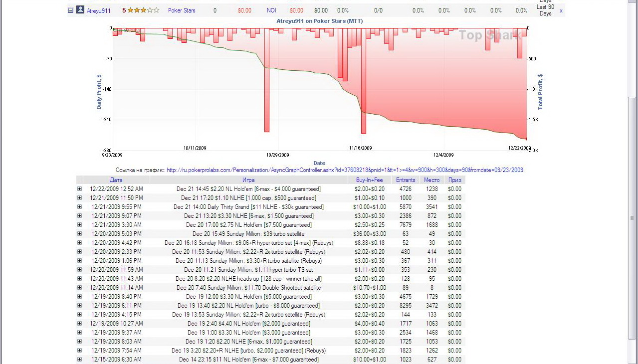This screenshot has width=638, height=364.
Task: Click the NOI link in the player row
Action: coord(271,10)
